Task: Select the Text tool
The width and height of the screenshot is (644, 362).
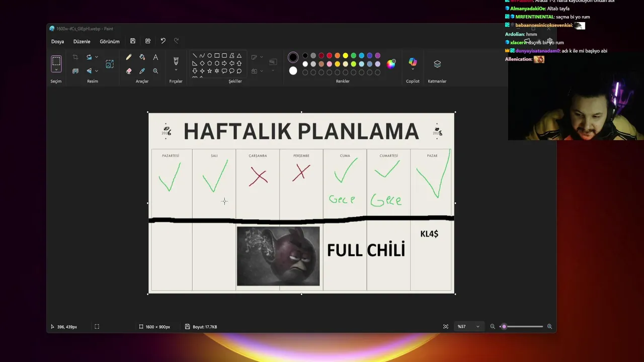Action: coord(155,57)
